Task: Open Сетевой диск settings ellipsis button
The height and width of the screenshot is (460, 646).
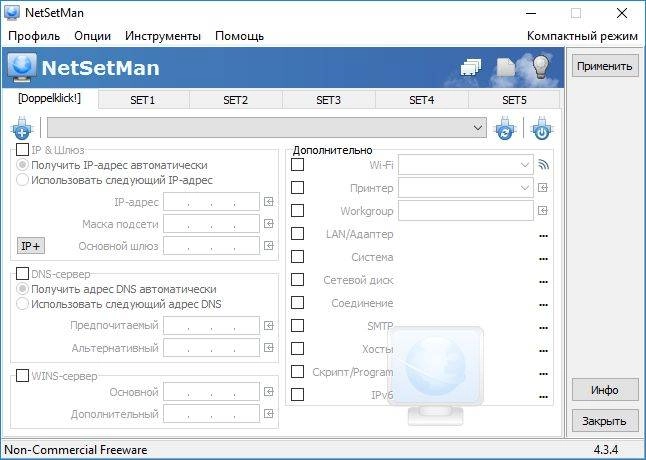Action: pyautogui.click(x=543, y=282)
